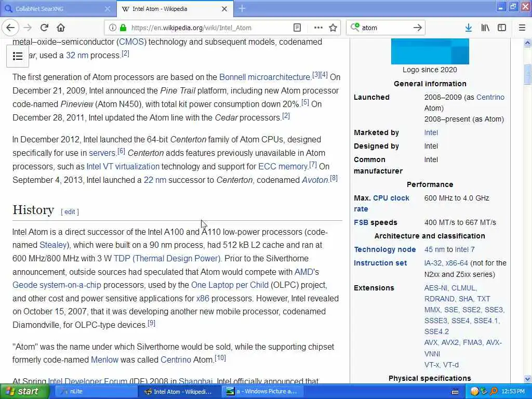Open Intel VT virtualization link
Viewport: 532px width, 399px height.
(x=123, y=167)
